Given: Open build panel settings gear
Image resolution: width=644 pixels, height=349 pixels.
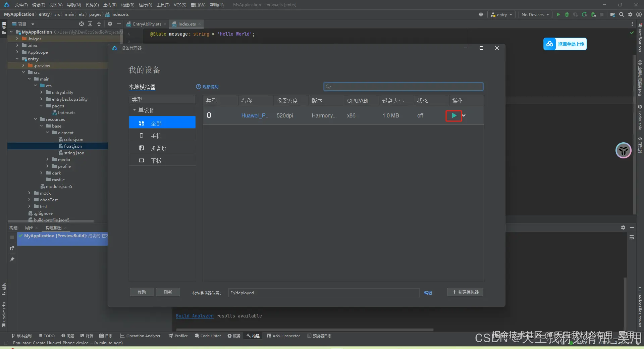Looking at the screenshot, I should click(x=623, y=228).
